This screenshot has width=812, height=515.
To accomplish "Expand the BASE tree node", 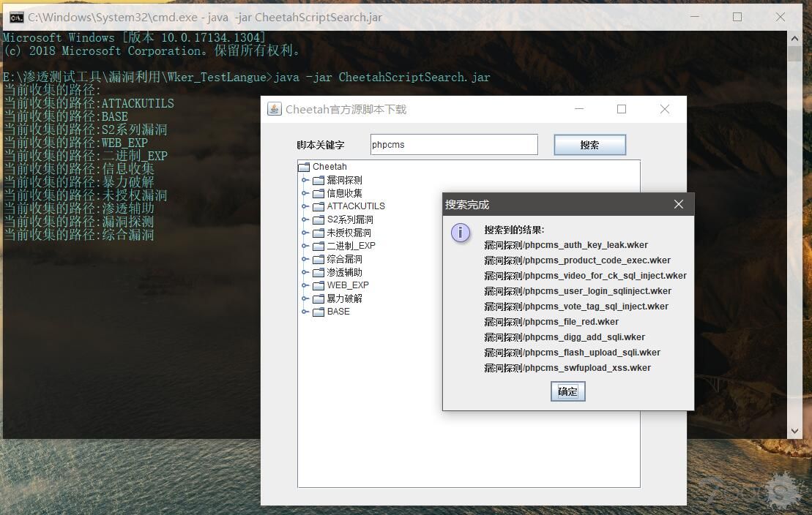I will click(x=305, y=312).
